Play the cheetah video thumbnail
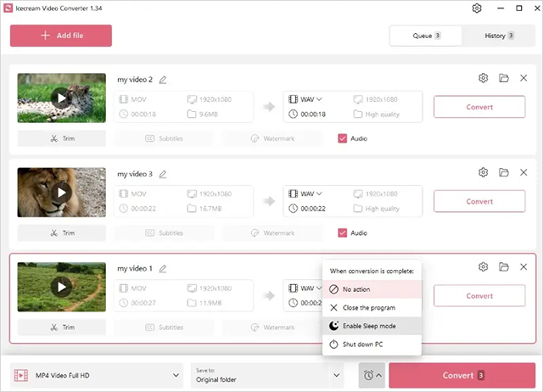 tap(60, 98)
